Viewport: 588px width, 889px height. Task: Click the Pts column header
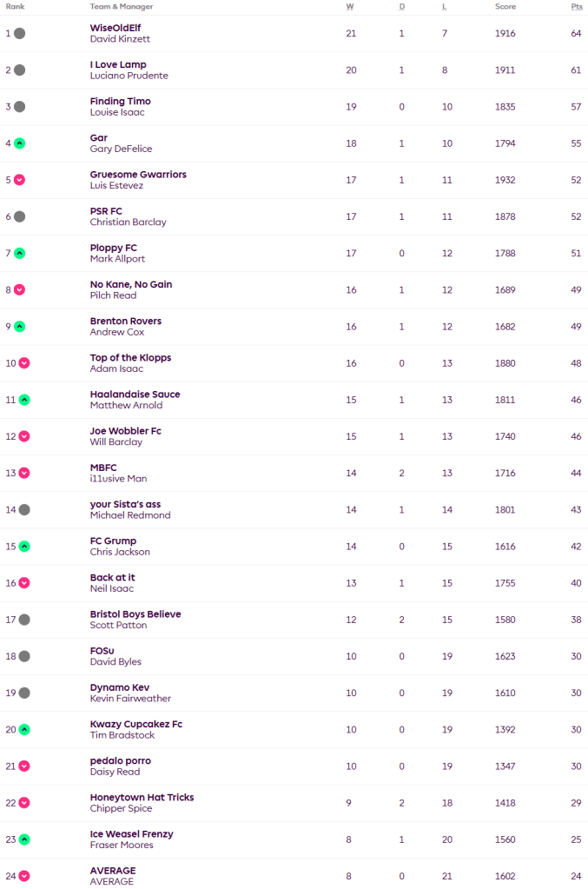pyautogui.click(x=576, y=6)
